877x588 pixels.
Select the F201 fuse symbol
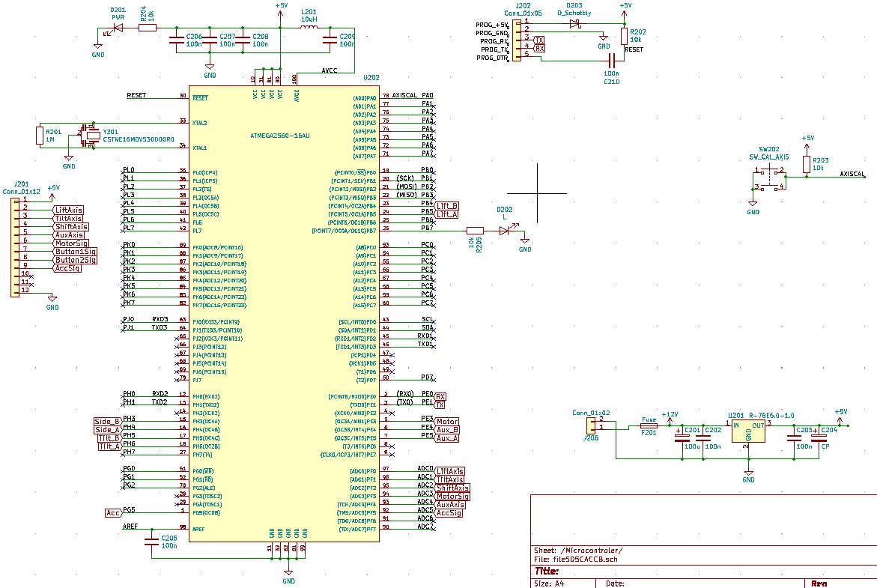click(x=649, y=425)
